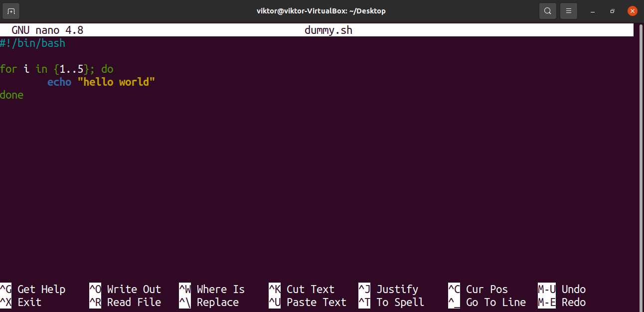This screenshot has height=312, width=644.
Task: Click the Get Help shortcut in nano
Action: point(41,289)
